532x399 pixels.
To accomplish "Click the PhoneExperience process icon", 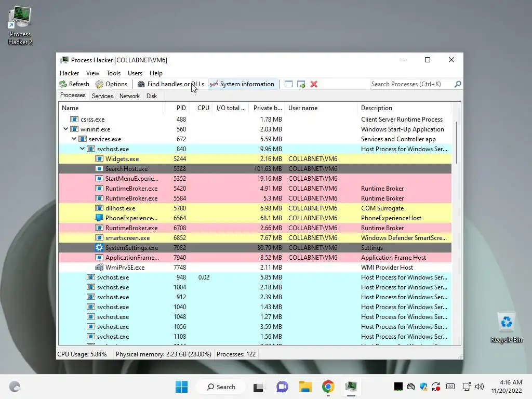I will click(x=99, y=218).
